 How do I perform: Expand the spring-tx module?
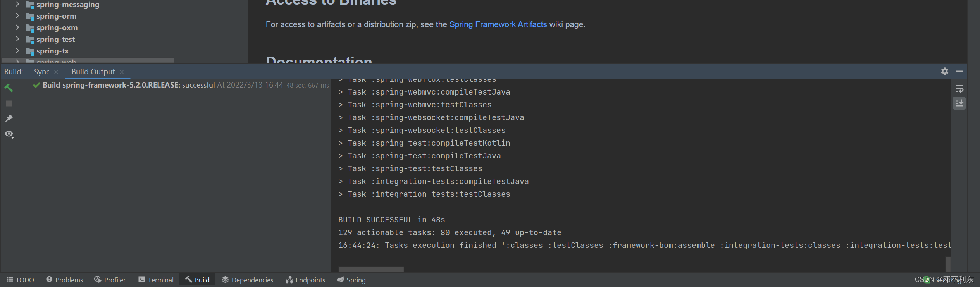17,51
